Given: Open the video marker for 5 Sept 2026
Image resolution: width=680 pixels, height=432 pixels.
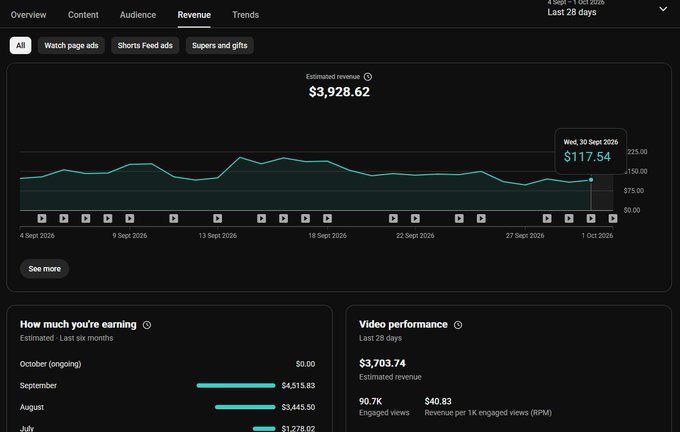Looking at the screenshot, I should click(x=42, y=218).
